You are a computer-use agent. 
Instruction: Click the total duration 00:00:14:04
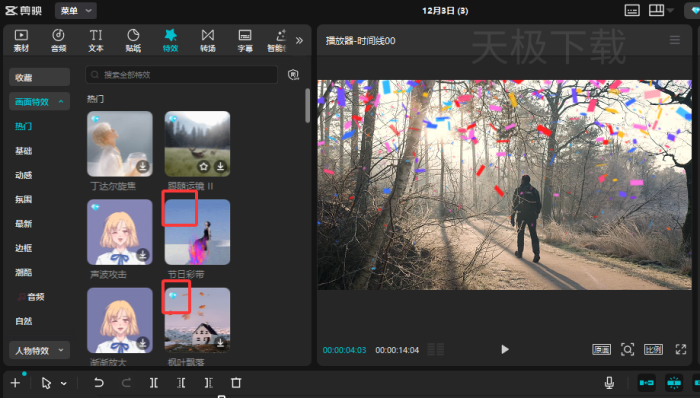397,350
